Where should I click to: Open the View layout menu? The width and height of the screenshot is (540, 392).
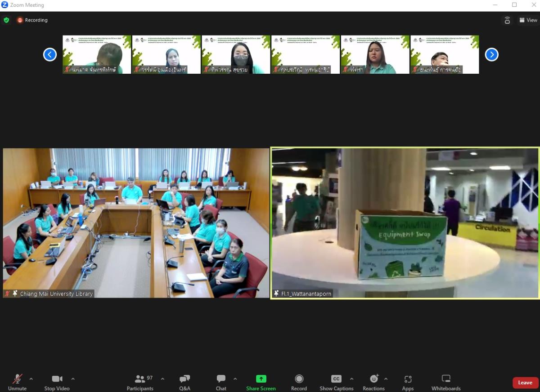pyautogui.click(x=528, y=20)
